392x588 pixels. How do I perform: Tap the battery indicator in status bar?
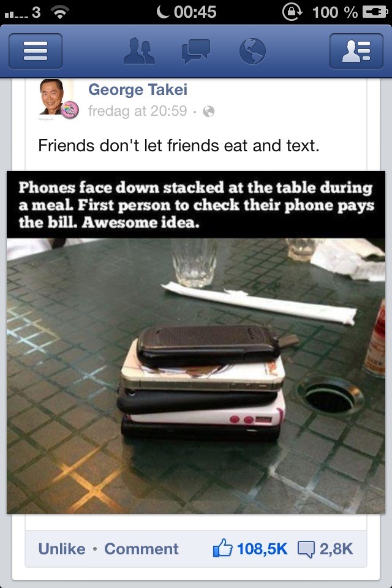click(x=375, y=12)
